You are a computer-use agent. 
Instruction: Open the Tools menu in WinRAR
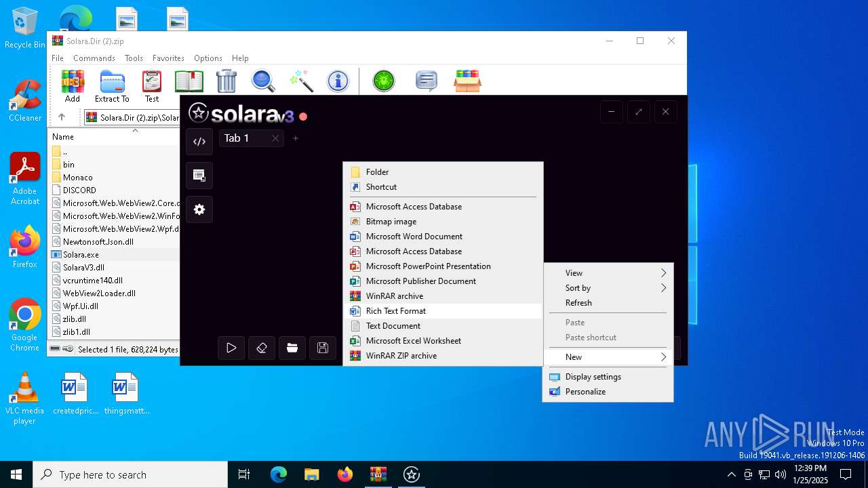pos(134,58)
